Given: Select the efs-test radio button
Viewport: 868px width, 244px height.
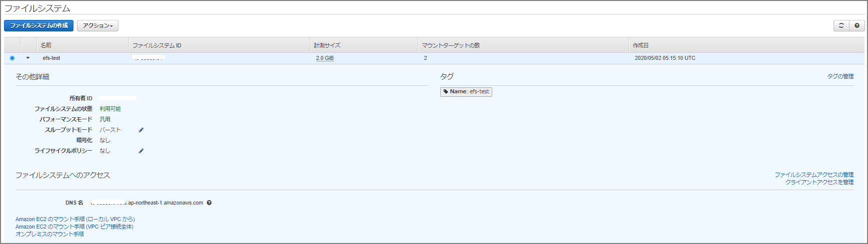Looking at the screenshot, I should pos(12,58).
